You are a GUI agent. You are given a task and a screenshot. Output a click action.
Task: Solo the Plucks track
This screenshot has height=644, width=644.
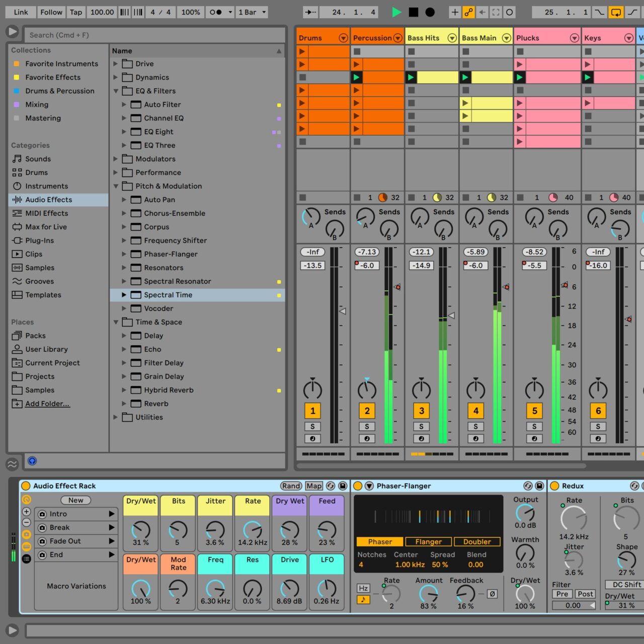(534, 426)
